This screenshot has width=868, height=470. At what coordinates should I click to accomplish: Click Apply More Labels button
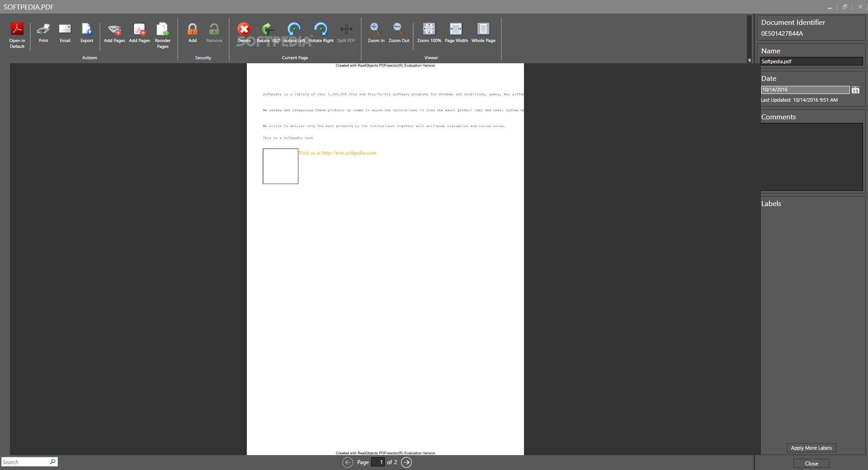click(x=811, y=448)
